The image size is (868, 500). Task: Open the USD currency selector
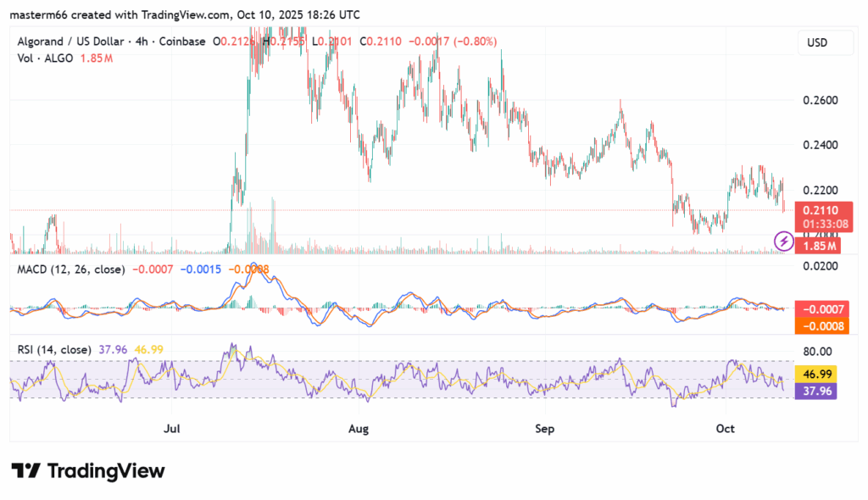point(817,42)
